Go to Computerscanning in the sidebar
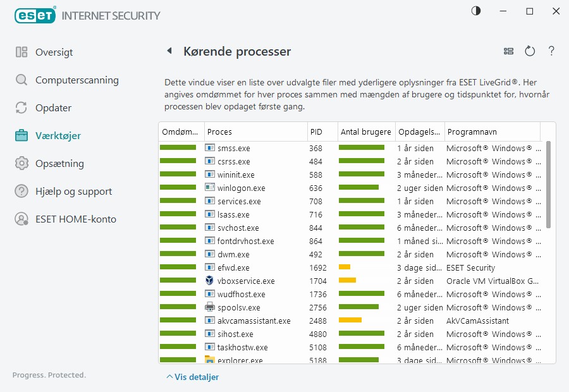The height and width of the screenshot is (392, 569). click(x=76, y=80)
